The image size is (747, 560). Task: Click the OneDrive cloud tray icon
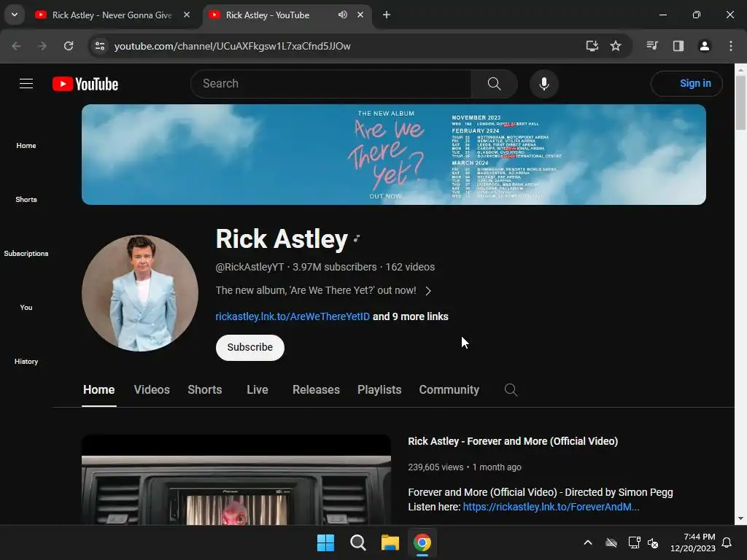(611, 542)
